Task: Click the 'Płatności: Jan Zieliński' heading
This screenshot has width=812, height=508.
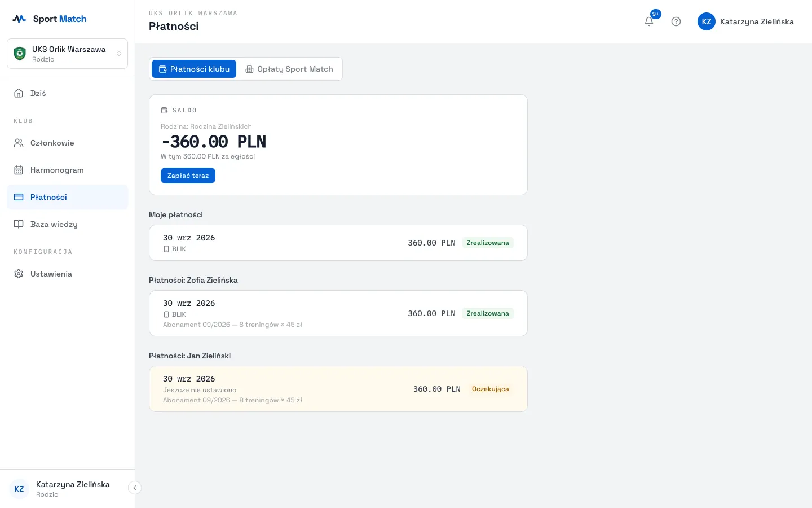Action: (x=190, y=356)
